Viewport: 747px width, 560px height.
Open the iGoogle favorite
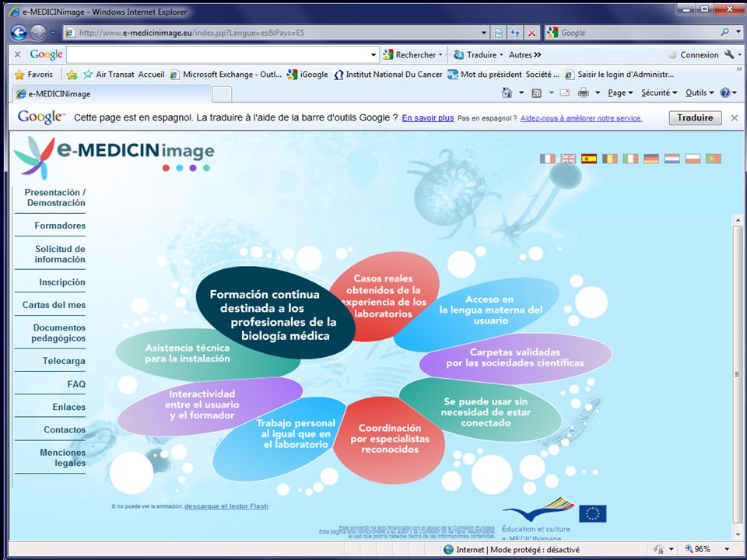(307, 75)
